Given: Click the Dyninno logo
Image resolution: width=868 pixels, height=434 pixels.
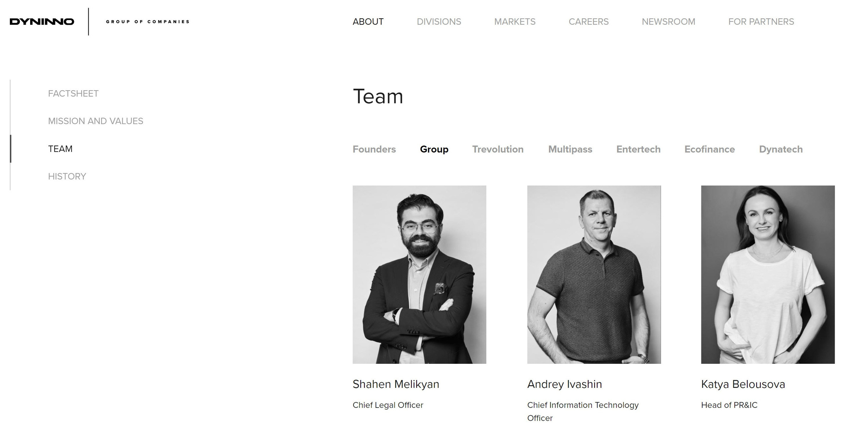Looking at the screenshot, I should pos(42,22).
